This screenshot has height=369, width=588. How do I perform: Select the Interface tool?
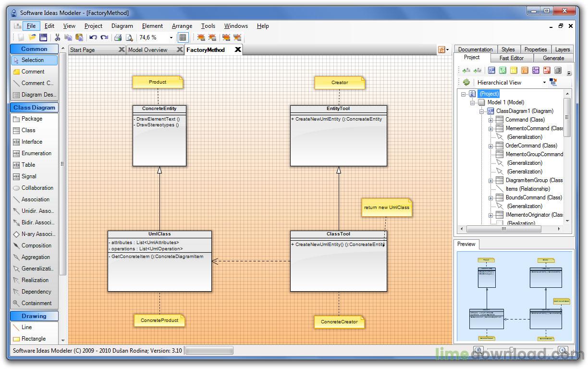tap(32, 141)
